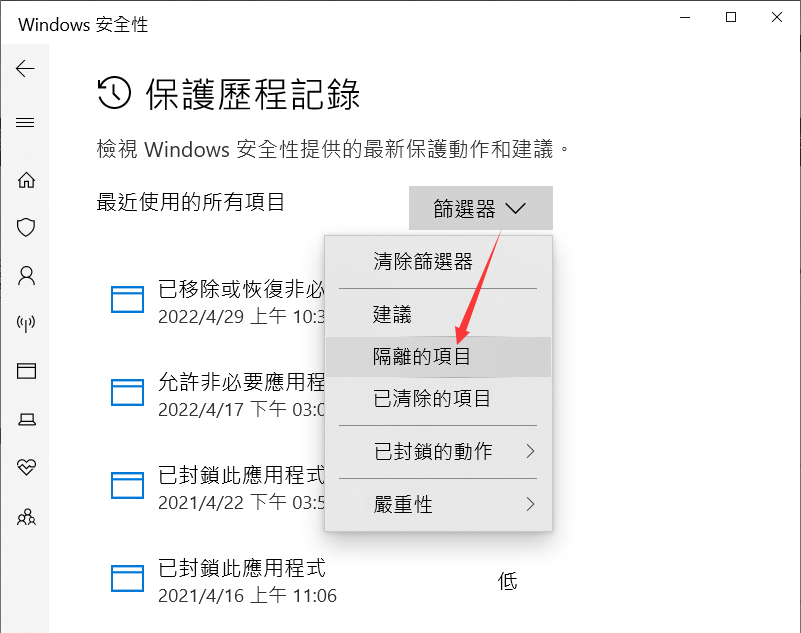Viewport: 801px width, 633px height.
Task: Collapse the 篩選器 filter dropdown
Action: click(480, 208)
